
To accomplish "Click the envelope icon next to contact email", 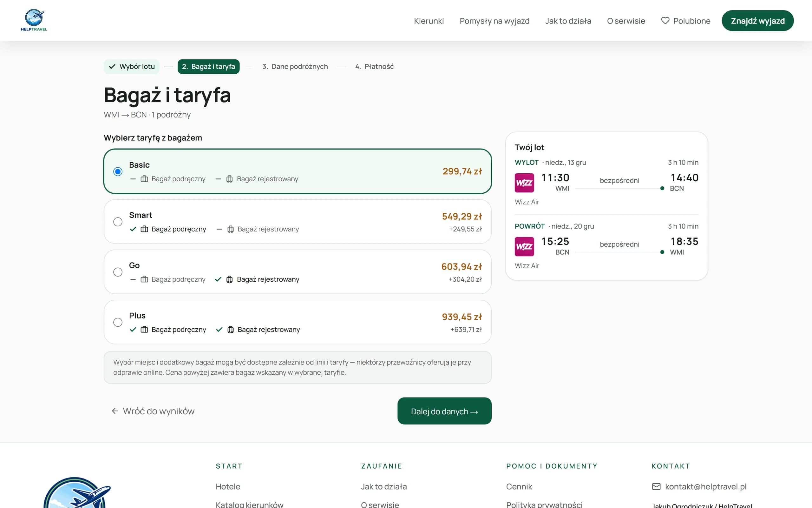I will click(x=656, y=486).
